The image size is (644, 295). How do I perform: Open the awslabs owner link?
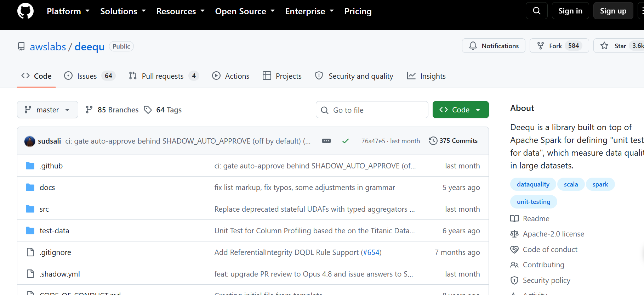[x=48, y=46]
